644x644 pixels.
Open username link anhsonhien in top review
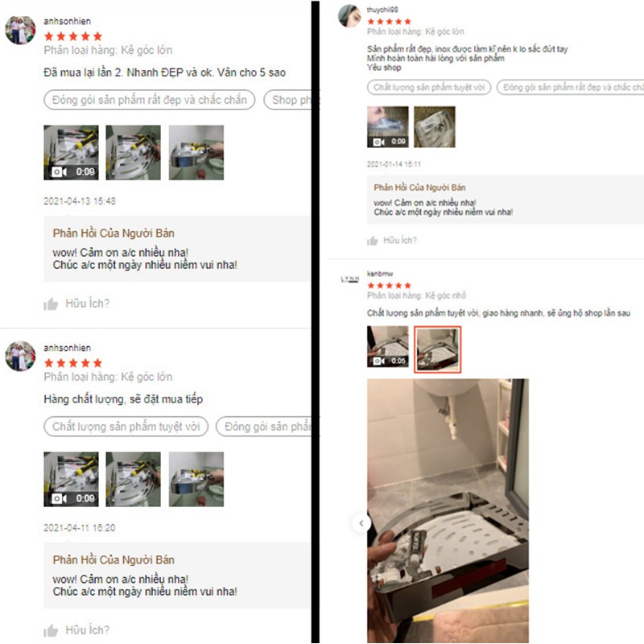pyautogui.click(x=68, y=22)
